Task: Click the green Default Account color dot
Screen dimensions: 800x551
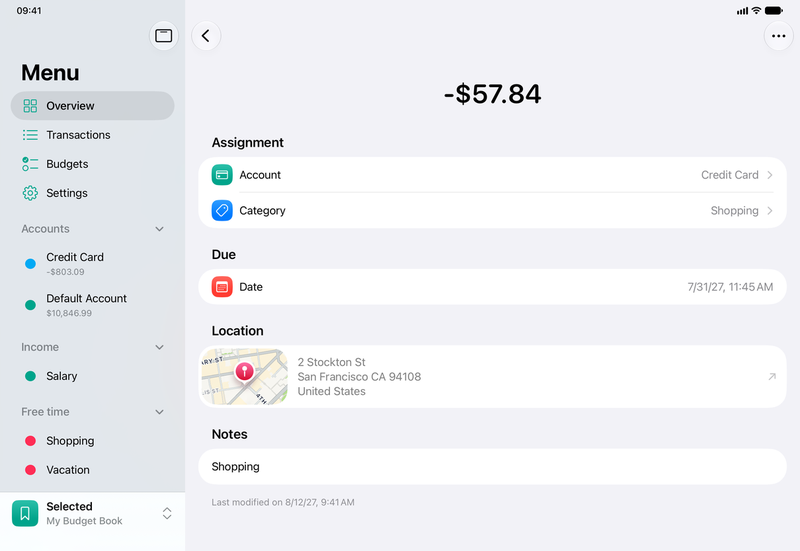Action: pyautogui.click(x=30, y=305)
